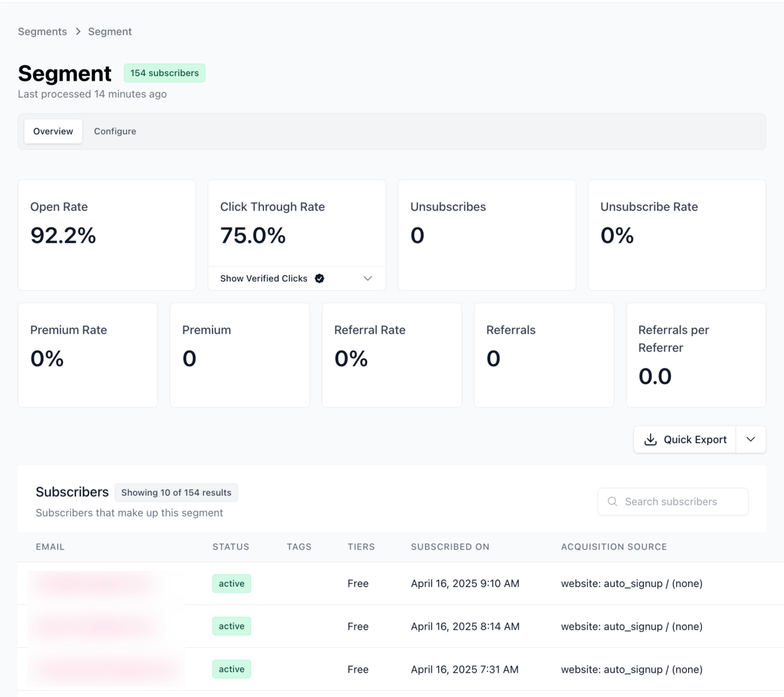Click the Email column header
Image resolution: width=784 pixels, height=697 pixels.
[x=50, y=547]
